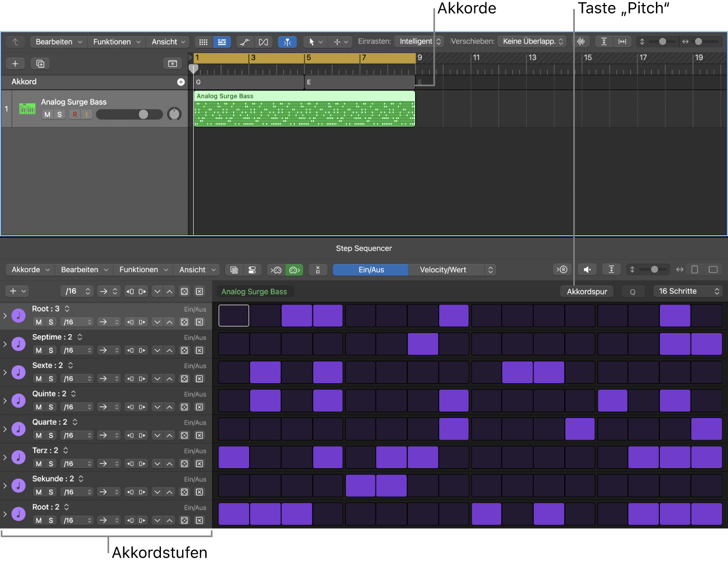728x566 pixels.
Task: Click the waveform zoom icon in the toolbar
Action: click(582, 41)
